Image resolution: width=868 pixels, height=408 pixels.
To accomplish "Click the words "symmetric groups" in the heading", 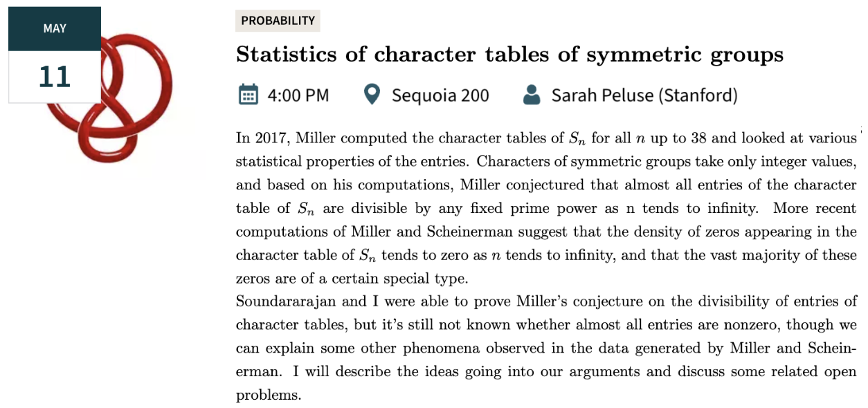I will click(x=685, y=55).
